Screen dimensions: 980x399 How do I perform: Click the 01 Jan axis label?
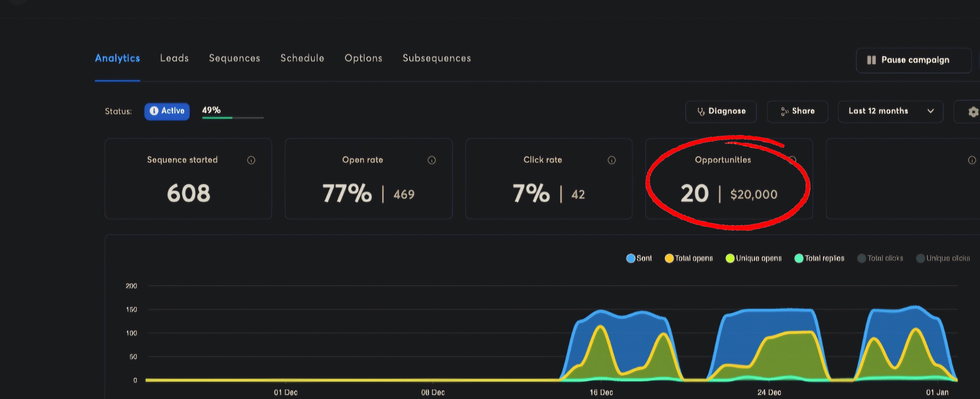point(937,393)
